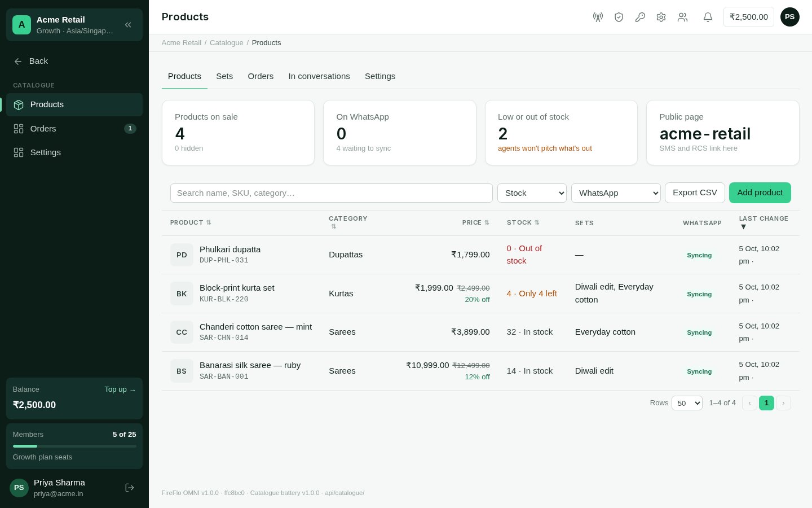Select page 1 in the pagination
Image resolution: width=812 pixels, height=508 pixels.
click(x=766, y=403)
